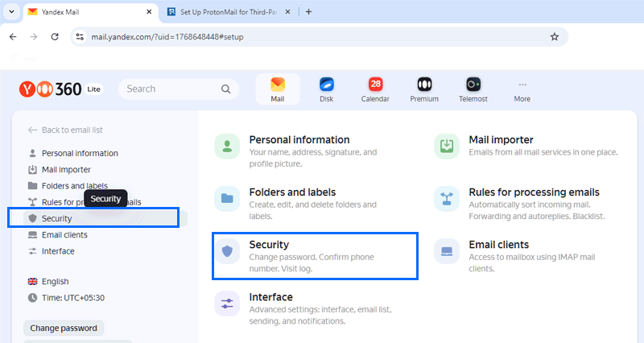This screenshot has height=343, width=644.
Task: Click the shield icon on Security card
Action: 227,251
